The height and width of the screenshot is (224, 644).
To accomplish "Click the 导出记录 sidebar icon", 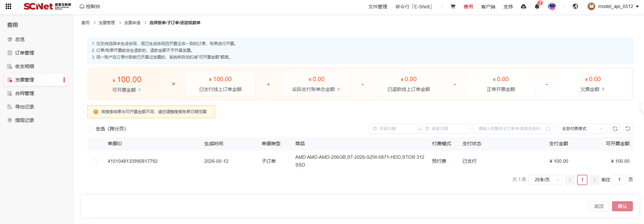I will point(10,107).
